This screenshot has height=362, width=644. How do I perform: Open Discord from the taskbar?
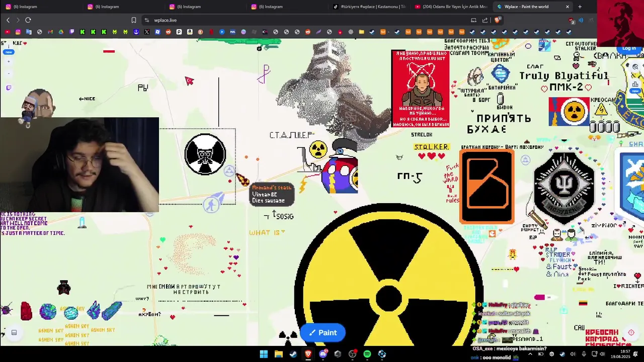pos(323,354)
